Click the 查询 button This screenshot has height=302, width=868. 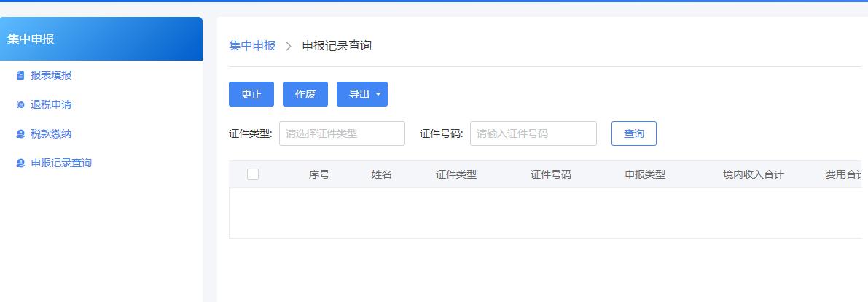coord(634,133)
